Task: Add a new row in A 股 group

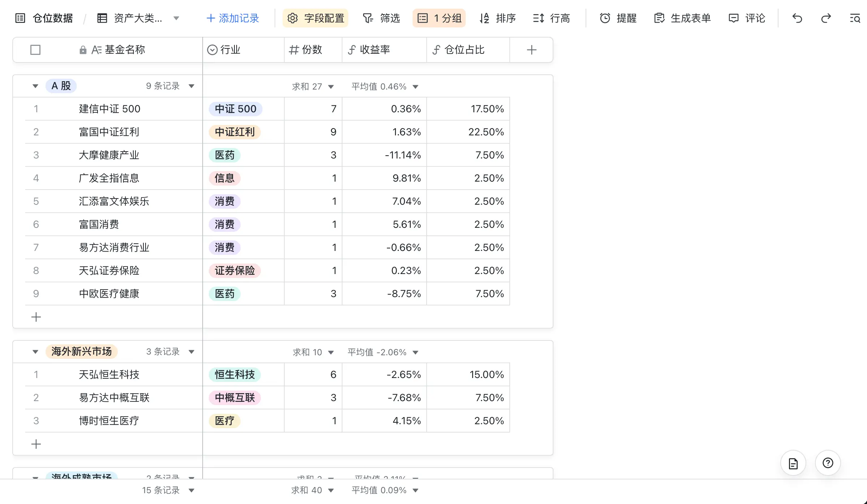Action: tap(36, 317)
